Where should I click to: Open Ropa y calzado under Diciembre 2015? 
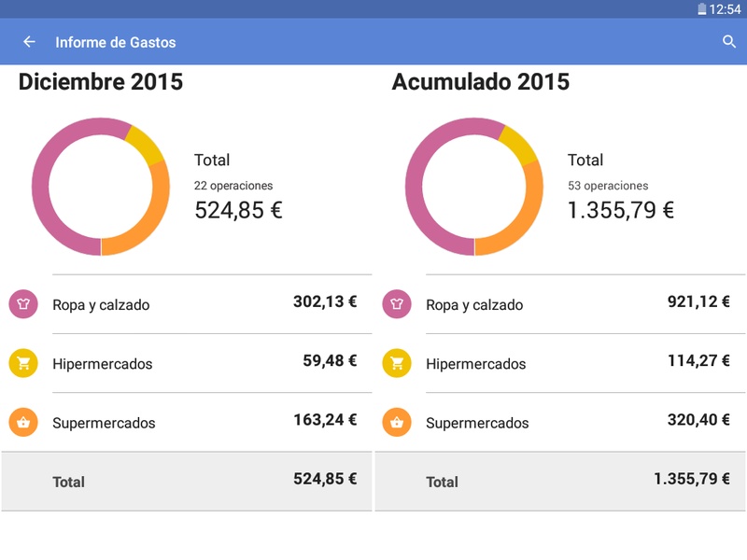(x=187, y=304)
